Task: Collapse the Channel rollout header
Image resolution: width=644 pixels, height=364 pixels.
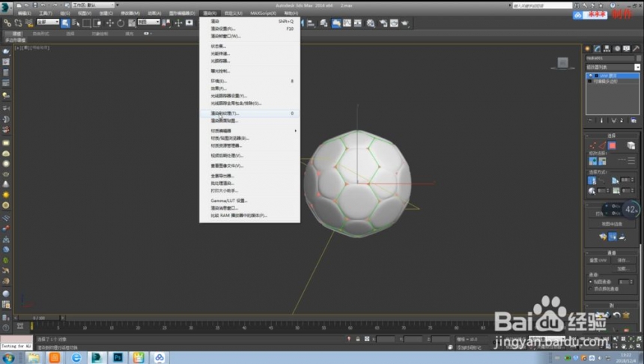Action: pyautogui.click(x=612, y=252)
